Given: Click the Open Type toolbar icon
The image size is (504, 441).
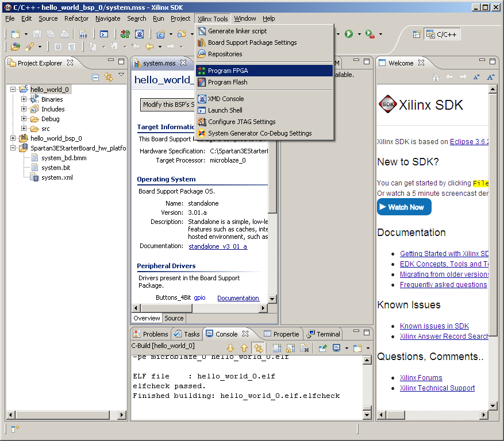Looking at the screenshot, I should click(x=15, y=47).
